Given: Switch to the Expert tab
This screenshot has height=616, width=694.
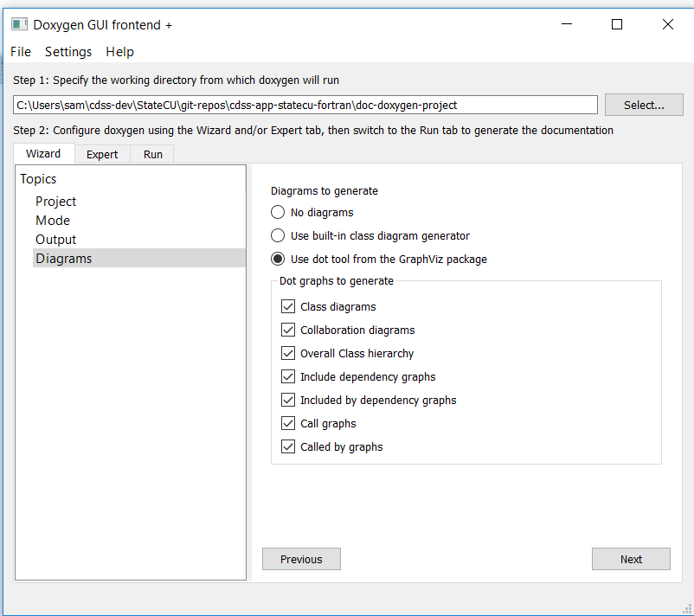Looking at the screenshot, I should tap(102, 154).
